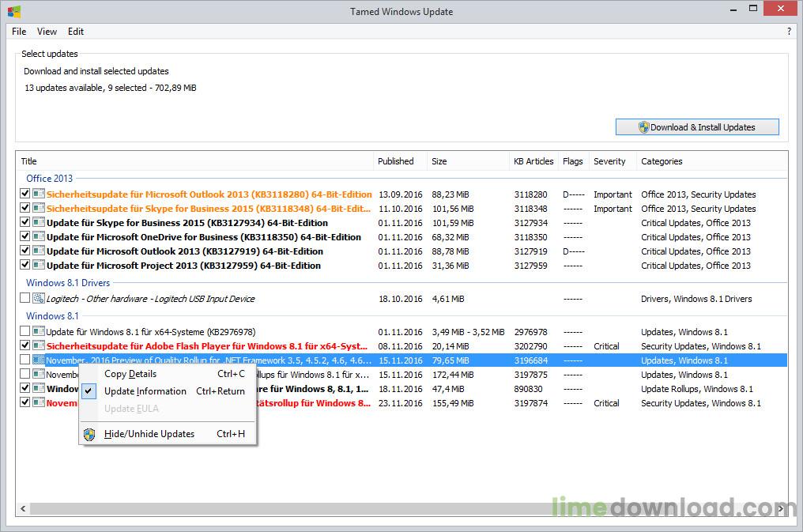The width and height of the screenshot is (803, 532).
Task: Sort by the Flags column header
Action: tap(573, 161)
